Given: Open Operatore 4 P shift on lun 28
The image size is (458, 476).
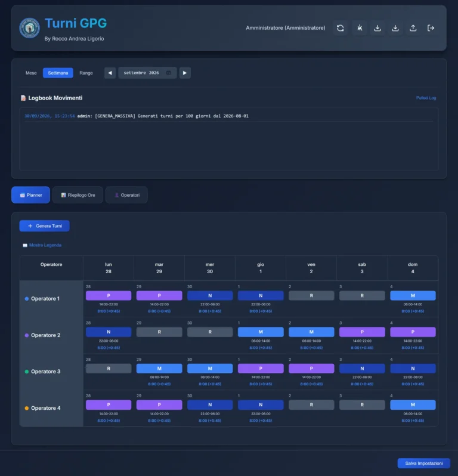Looking at the screenshot, I should tap(109, 404).
